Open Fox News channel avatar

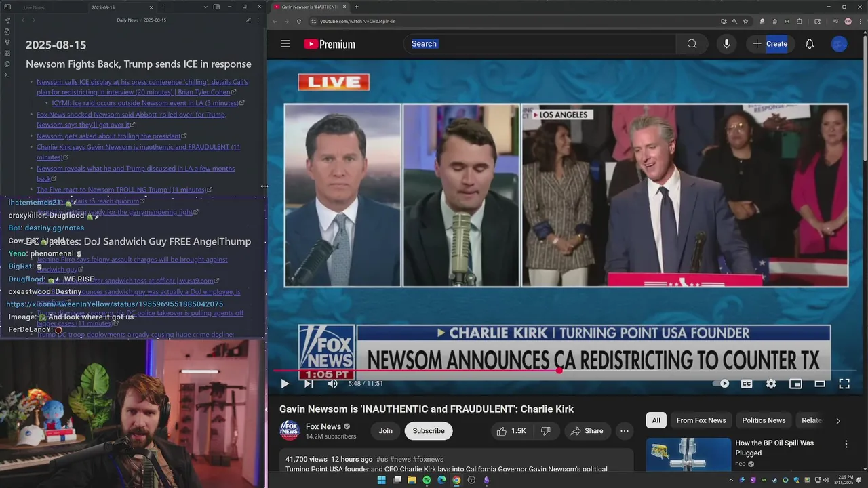click(x=290, y=430)
